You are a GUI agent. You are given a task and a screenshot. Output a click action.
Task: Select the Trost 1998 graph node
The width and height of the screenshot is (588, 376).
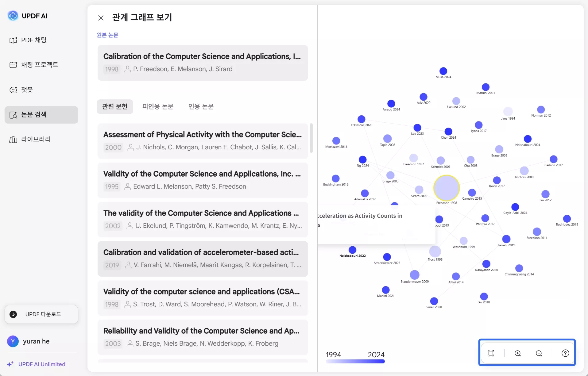(x=435, y=251)
